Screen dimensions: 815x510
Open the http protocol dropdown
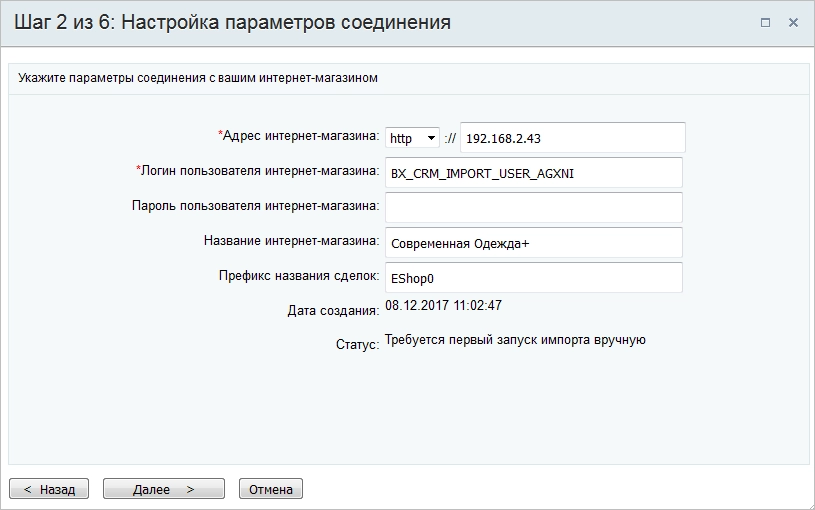click(x=412, y=138)
